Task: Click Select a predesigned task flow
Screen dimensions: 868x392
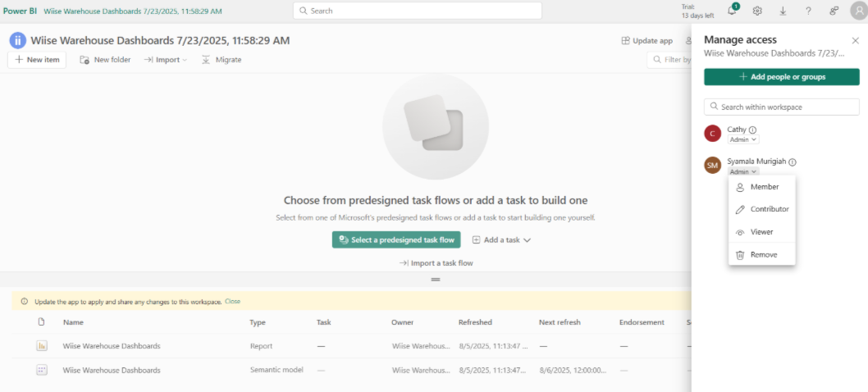Action: [x=396, y=239]
